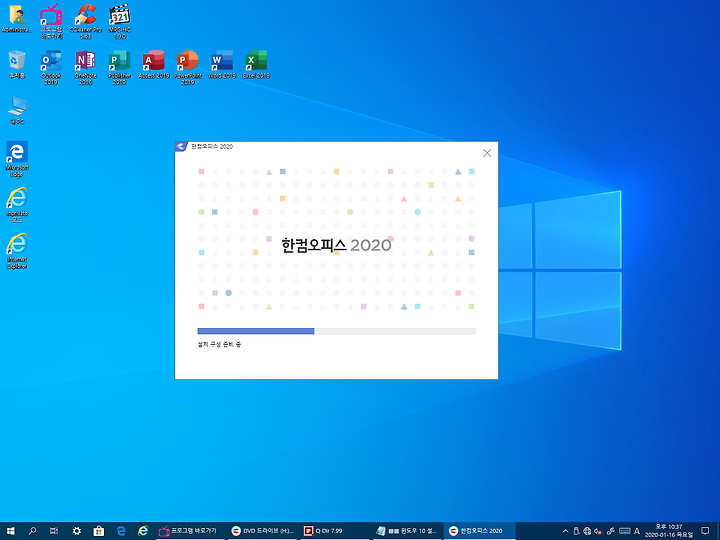Toggle the IME language A indicator
Screen dimensions: 720x540
(x=637, y=531)
